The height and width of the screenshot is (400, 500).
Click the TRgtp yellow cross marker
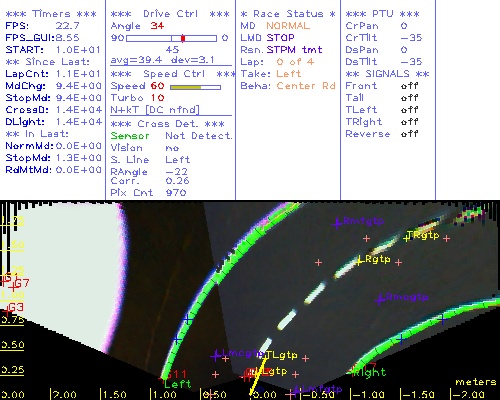pos(407,238)
